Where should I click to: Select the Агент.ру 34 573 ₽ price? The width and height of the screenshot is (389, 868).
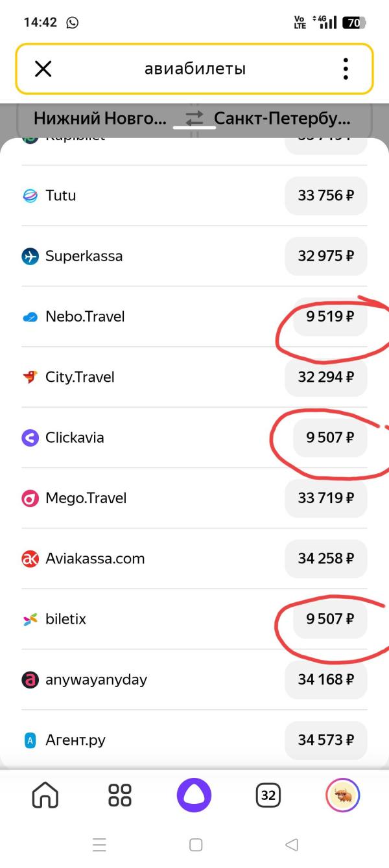(325, 740)
